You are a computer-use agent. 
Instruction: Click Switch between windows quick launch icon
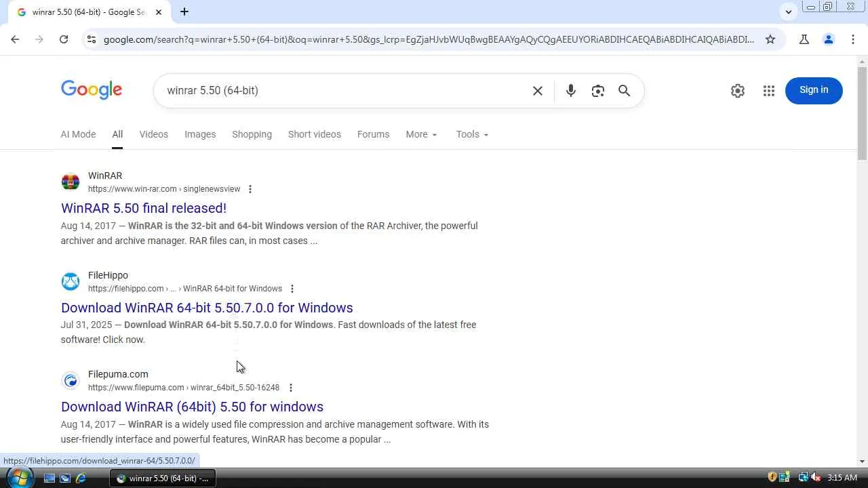tap(65, 478)
